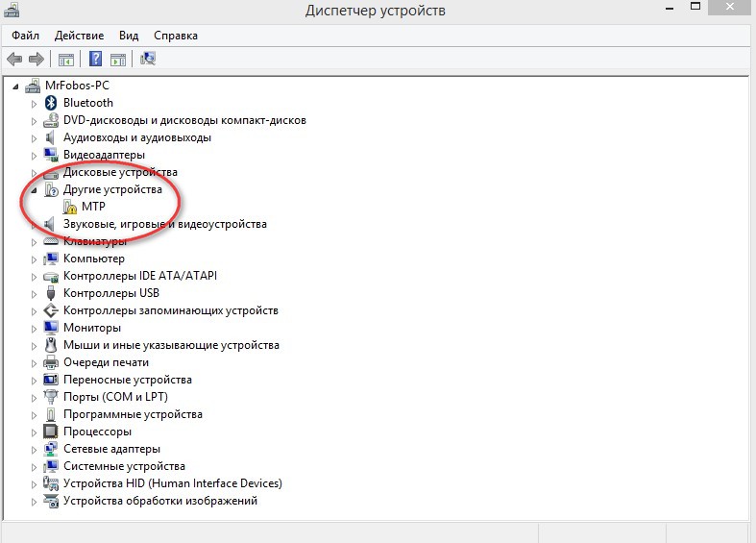
Task: Click the DVD drives category icon
Action: (x=51, y=120)
